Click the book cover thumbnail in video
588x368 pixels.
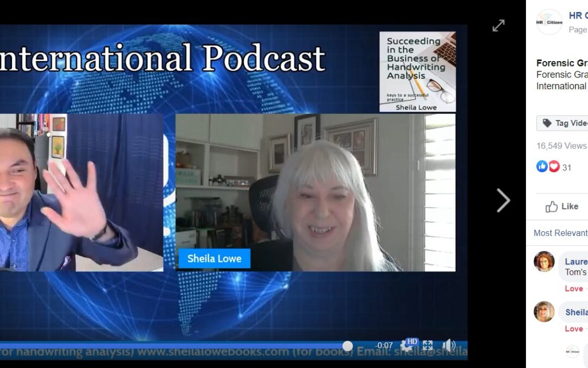point(417,71)
